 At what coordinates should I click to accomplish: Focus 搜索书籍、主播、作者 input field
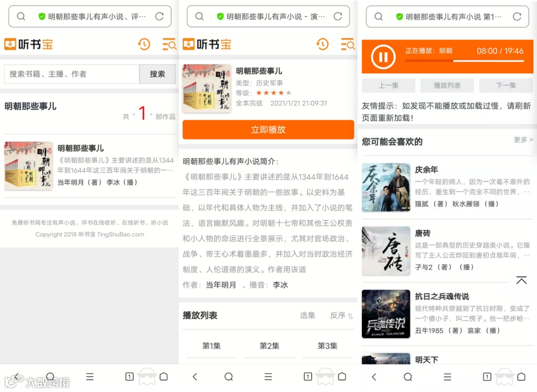tap(72, 74)
